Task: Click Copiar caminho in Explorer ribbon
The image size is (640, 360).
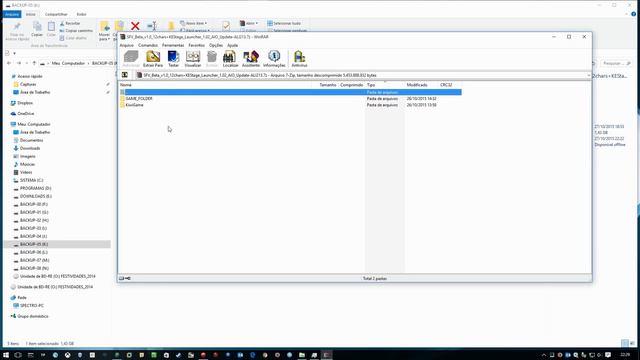Action: [x=76, y=31]
